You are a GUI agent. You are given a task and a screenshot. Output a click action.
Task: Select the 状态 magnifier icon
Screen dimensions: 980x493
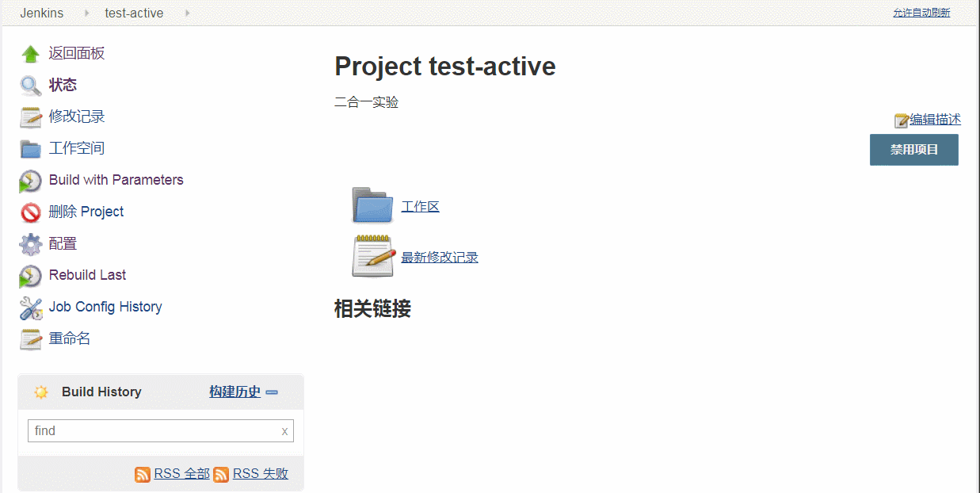(x=29, y=84)
